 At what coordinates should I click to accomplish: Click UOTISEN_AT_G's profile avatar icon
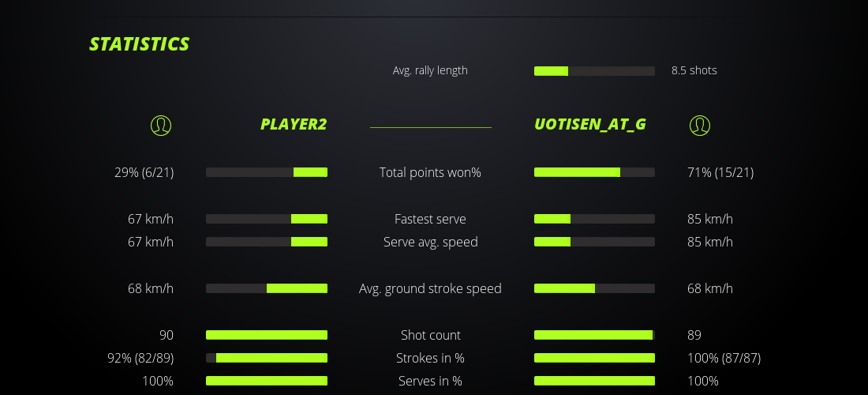click(700, 125)
